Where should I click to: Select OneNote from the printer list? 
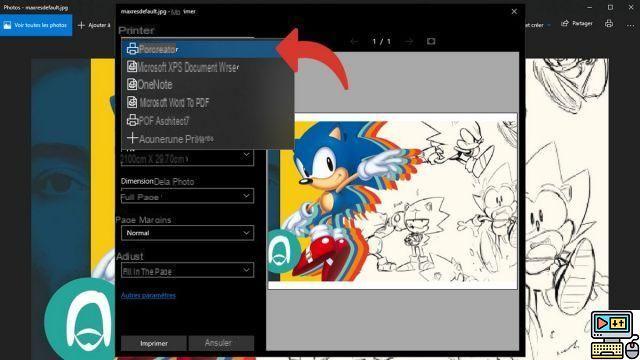click(207, 84)
